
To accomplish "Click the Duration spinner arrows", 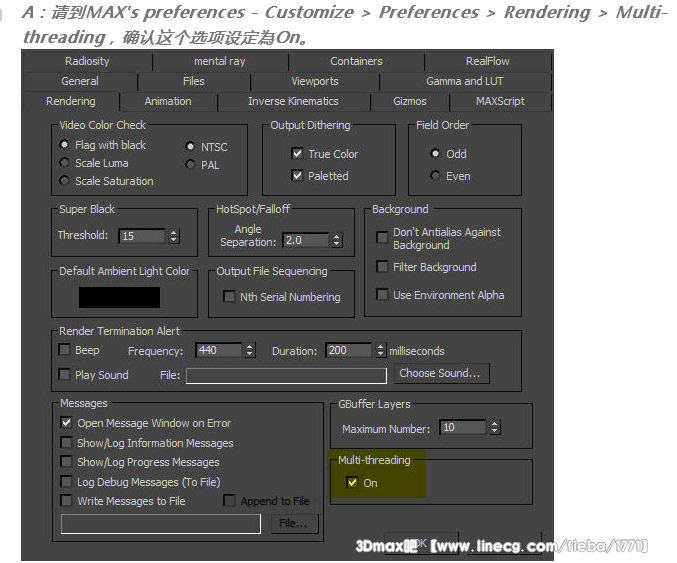I will click(x=380, y=350).
